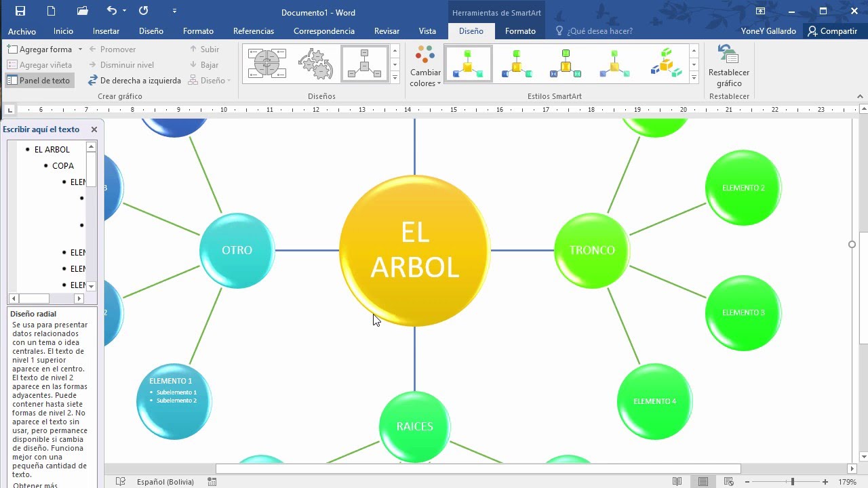The height and width of the screenshot is (488, 868).
Task: Switch to Print Layout view icon
Action: pos(703,482)
